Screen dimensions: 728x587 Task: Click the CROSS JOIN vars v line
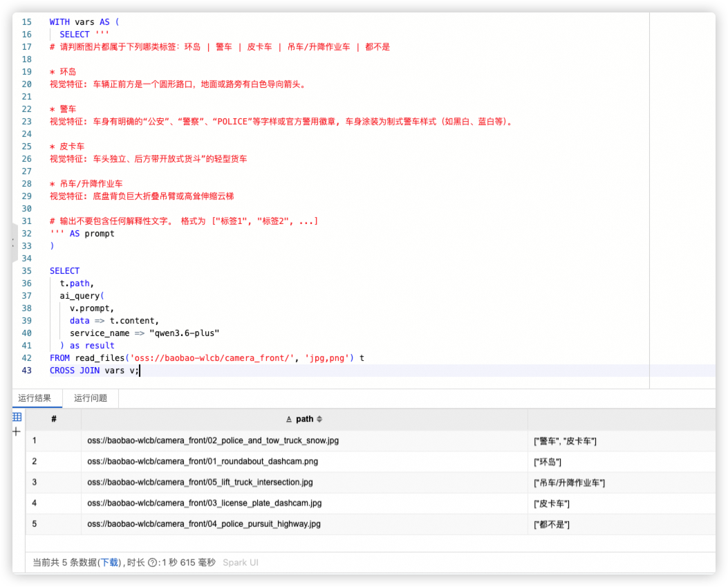point(94,370)
